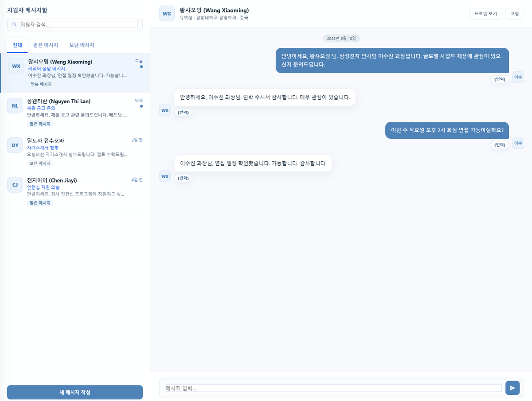Click unread dot on 왕샤오밍 conversation
Image resolution: width=532 pixels, height=401 pixels.
coord(141,66)
